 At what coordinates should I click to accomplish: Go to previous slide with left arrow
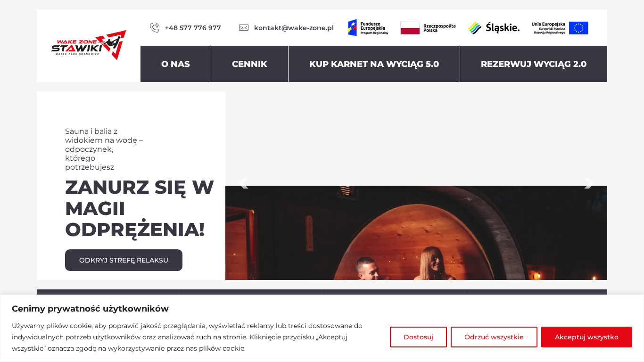243,183
